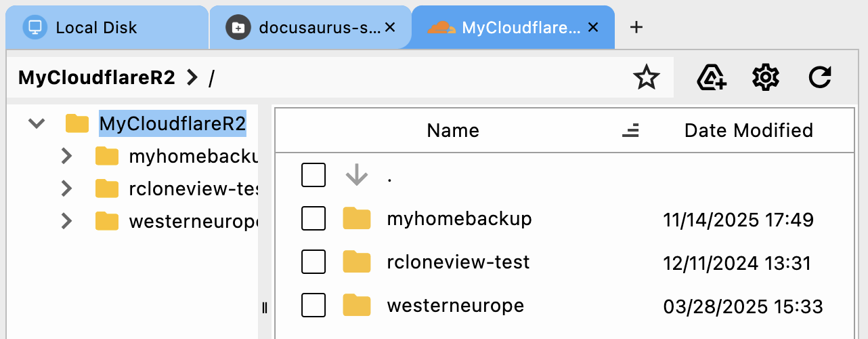Click the plus icon to add new tab
Screen dimensions: 868x339
(636, 27)
